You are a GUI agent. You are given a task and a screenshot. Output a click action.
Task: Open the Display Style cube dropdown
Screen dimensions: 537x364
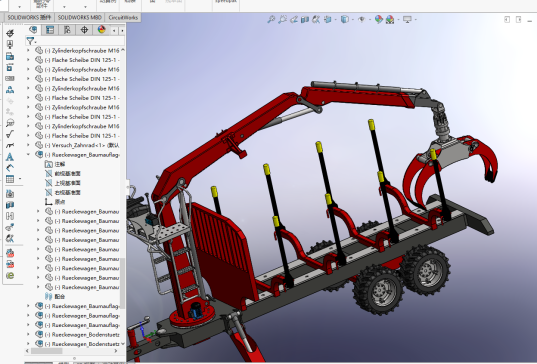[345, 20]
